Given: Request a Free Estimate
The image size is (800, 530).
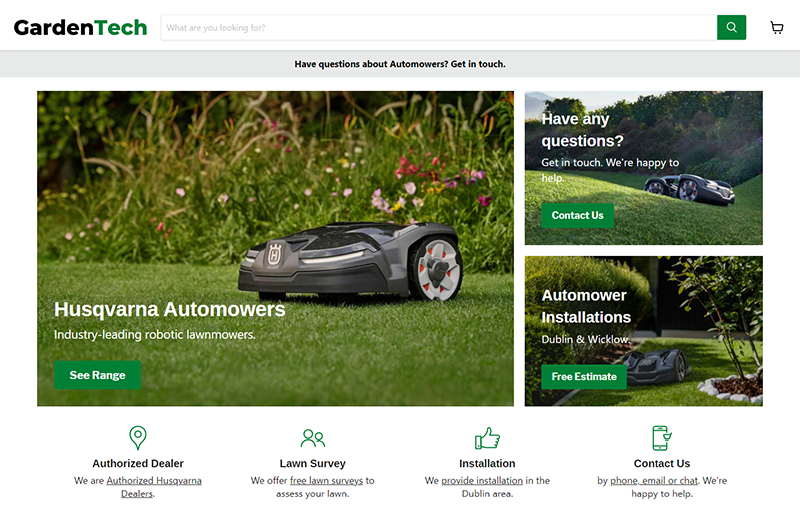Looking at the screenshot, I should click(584, 377).
